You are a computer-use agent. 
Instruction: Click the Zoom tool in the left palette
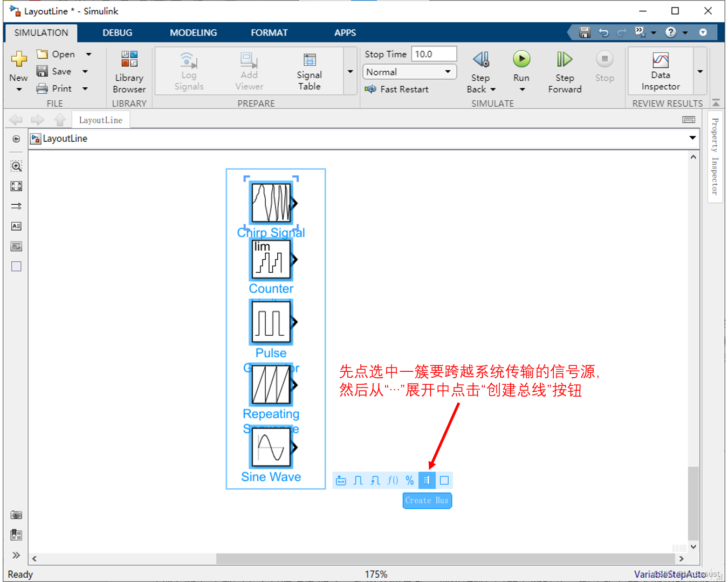(16, 166)
